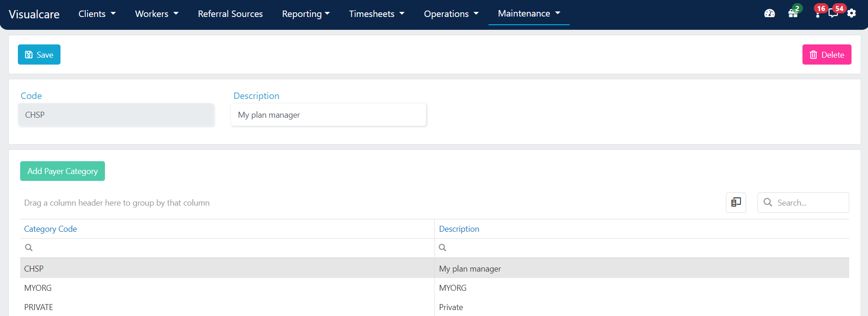Click the Description filter input

(642, 248)
